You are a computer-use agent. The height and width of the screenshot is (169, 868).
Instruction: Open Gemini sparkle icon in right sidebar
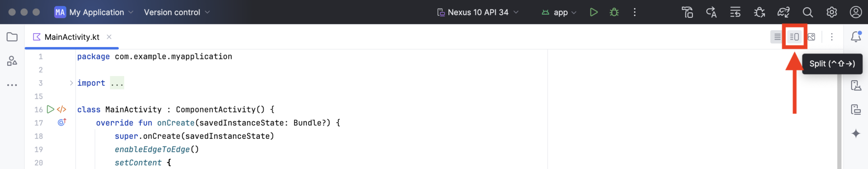tap(856, 133)
